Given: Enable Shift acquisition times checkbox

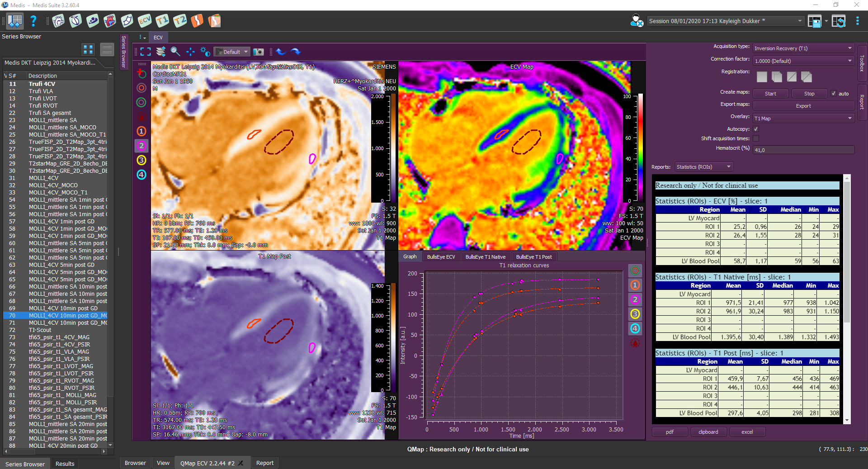Looking at the screenshot, I should click(756, 139).
